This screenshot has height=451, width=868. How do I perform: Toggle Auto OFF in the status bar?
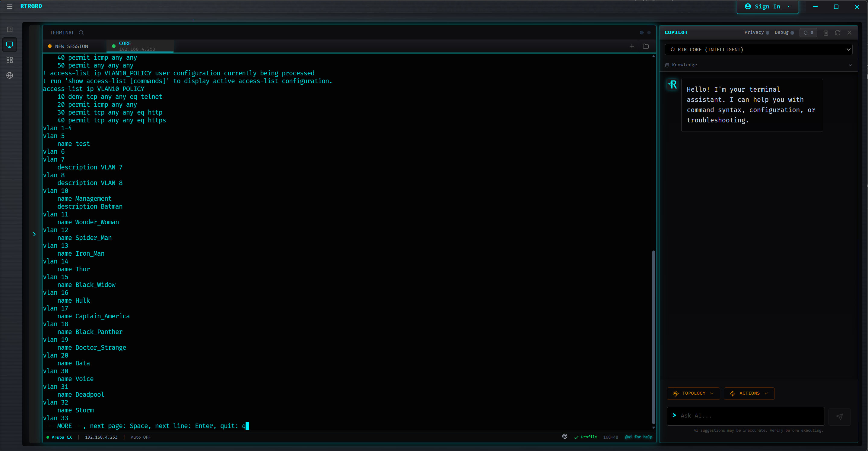point(141,437)
